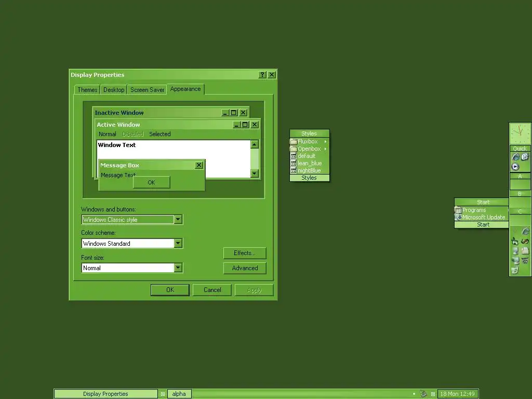Click the small tray icon beside the clock
This screenshot has width=532, height=399.
(x=433, y=394)
